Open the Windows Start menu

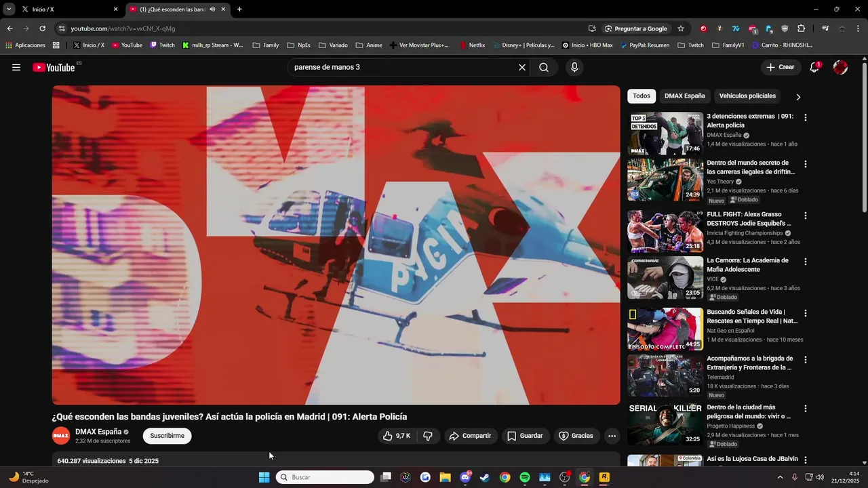click(264, 477)
